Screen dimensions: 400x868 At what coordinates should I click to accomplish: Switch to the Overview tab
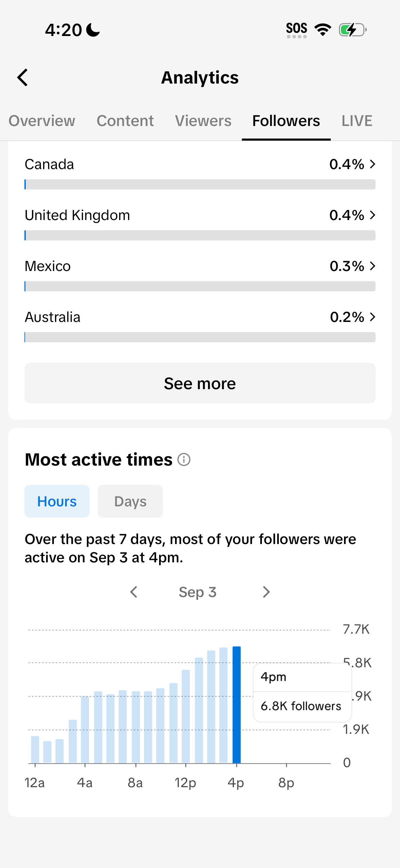(x=42, y=121)
